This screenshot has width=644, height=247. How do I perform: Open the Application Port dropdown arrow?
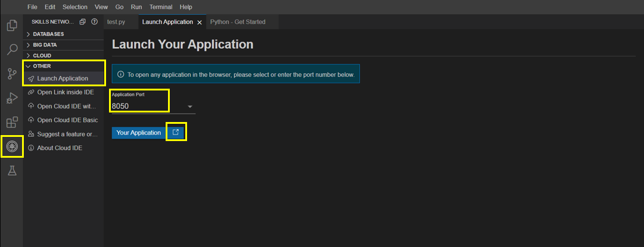[x=190, y=107]
